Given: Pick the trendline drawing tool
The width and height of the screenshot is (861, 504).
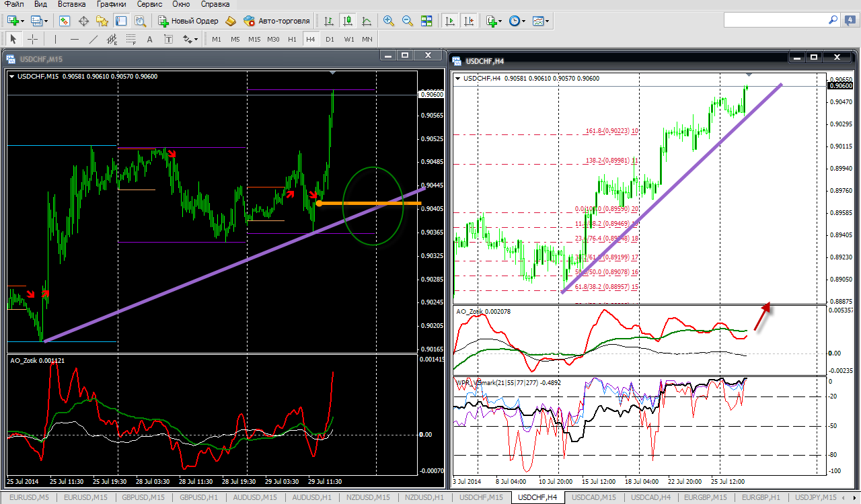Looking at the screenshot, I should [x=93, y=39].
